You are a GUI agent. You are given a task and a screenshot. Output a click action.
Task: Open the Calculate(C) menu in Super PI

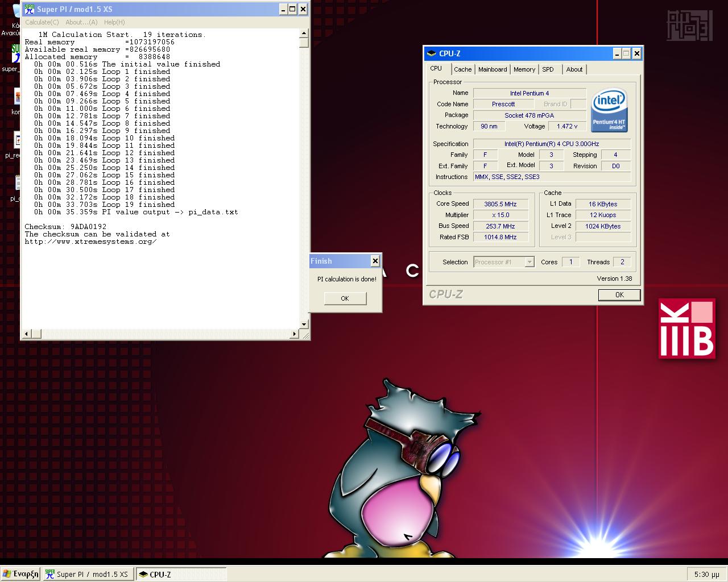click(x=42, y=22)
